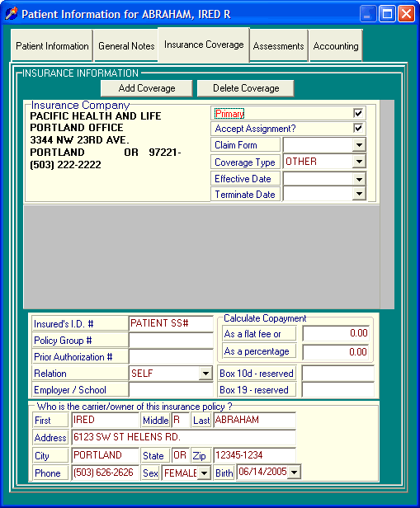This screenshot has width=420, height=508.
Task: Maximize the Patient Information window
Action: [387, 14]
